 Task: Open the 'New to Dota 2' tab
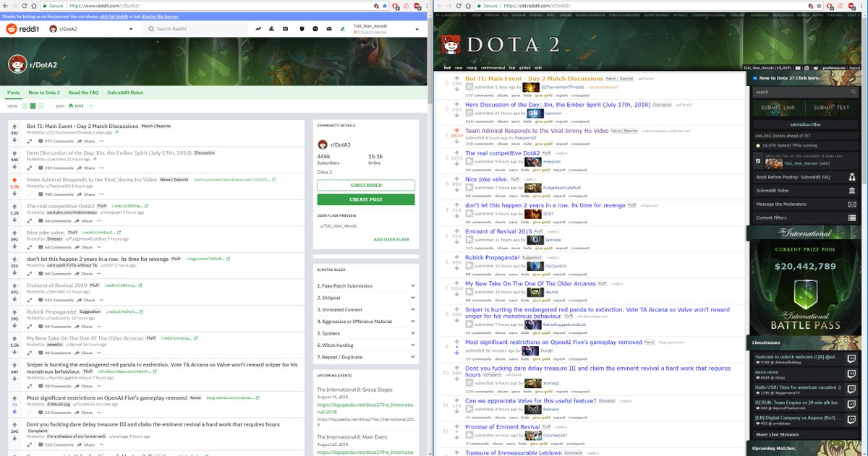(x=44, y=93)
